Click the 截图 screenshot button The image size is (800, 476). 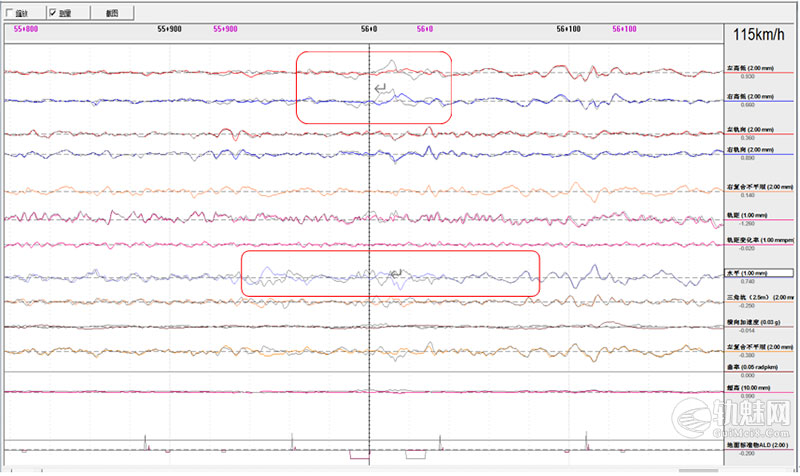[112, 13]
